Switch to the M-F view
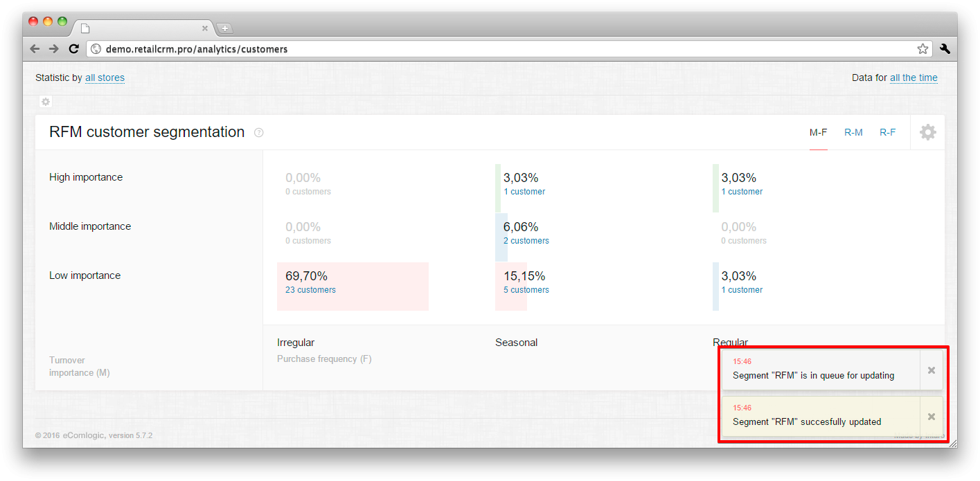980x481 pixels. point(819,133)
